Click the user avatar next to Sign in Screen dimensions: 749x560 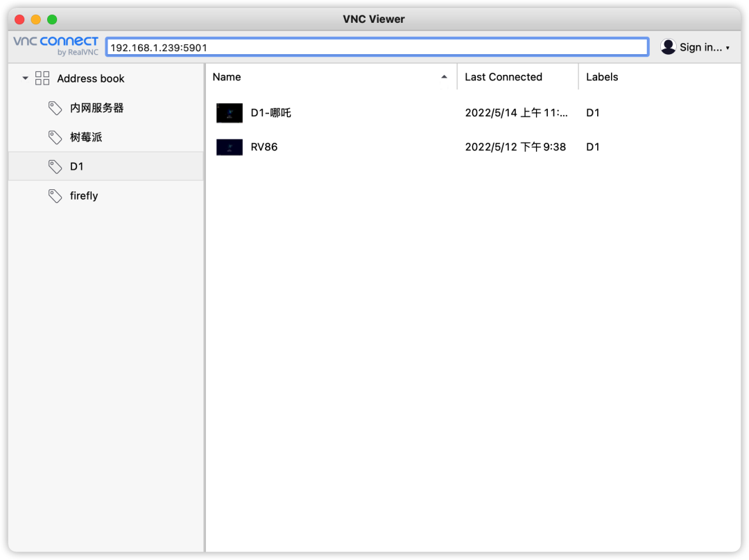668,46
